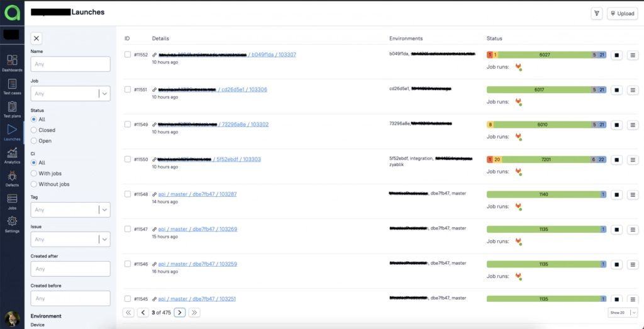The height and width of the screenshot is (329, 644).
Task: Tick the checkbox for launch #11551
Action: tap(128, 89)
